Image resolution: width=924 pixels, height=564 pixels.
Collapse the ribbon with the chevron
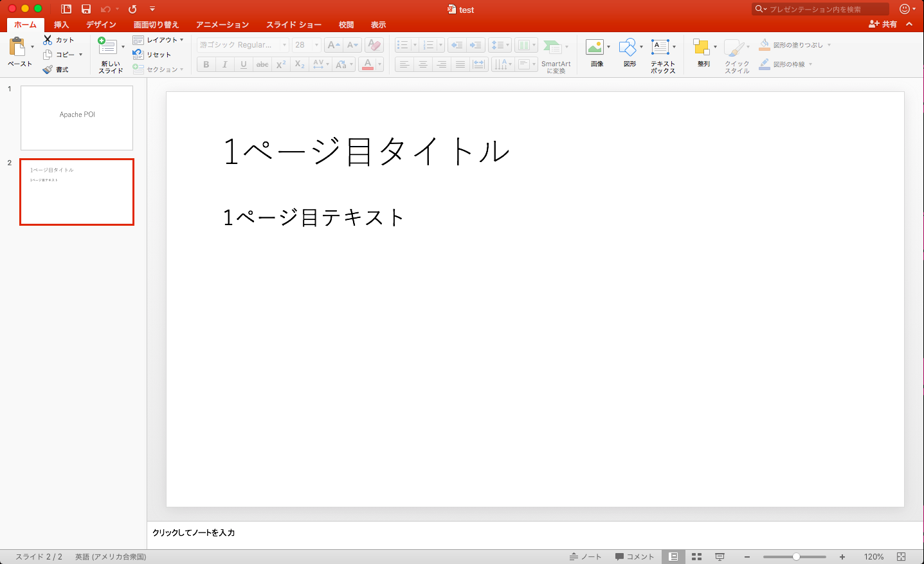click(x=909, y=24)
